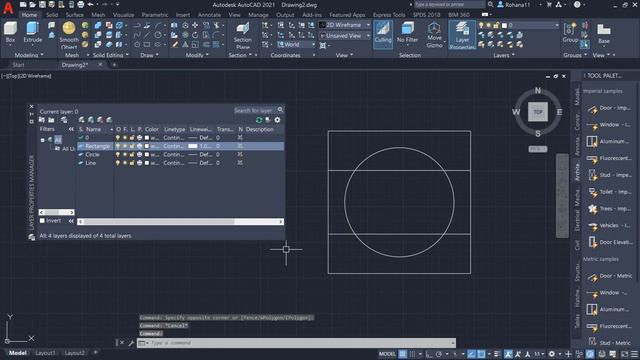The height and width of the screenshot is (360, 640).
Task: Insert the Vehicles palette tool
Action: [610, 225]
